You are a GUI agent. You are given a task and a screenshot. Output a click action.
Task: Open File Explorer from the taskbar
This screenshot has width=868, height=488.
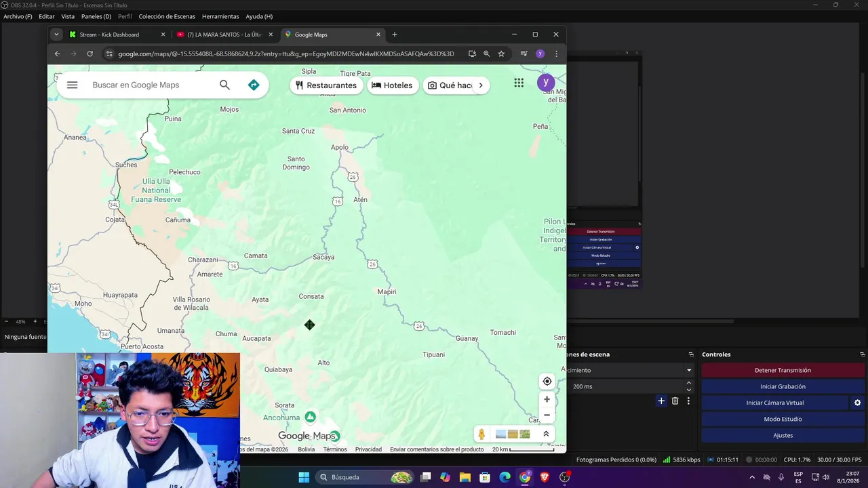tap(465, 477)
